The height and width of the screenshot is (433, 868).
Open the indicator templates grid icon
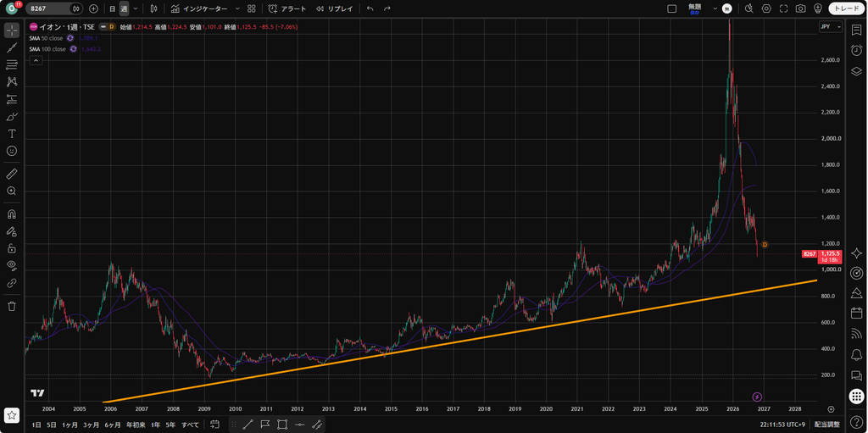[251, 8]
